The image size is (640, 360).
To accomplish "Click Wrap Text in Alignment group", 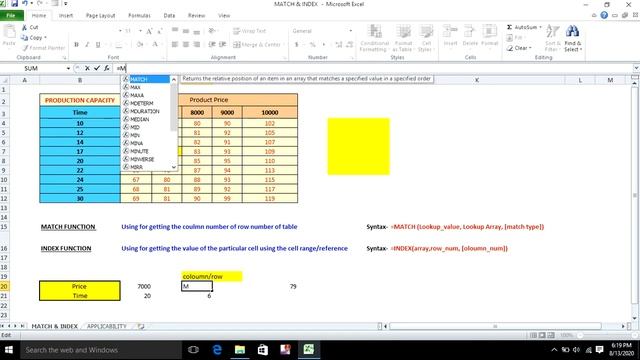I will point(249,31).
